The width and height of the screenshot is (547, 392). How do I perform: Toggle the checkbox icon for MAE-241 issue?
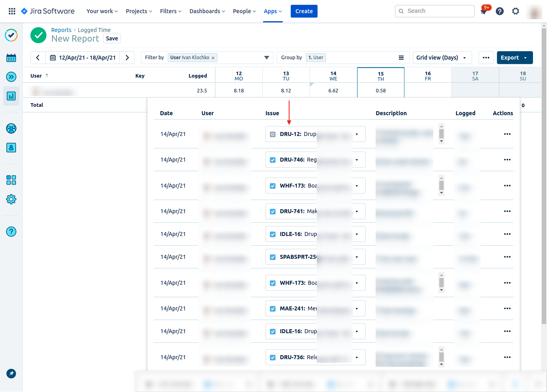pyautogui.click(x=273, y=309)
